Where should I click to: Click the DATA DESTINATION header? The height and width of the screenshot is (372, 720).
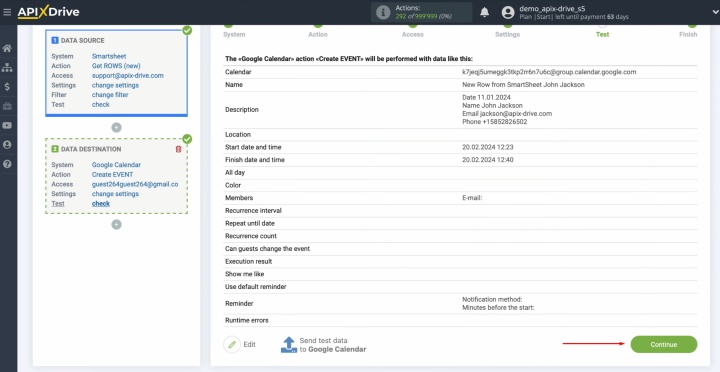(91, 149)
